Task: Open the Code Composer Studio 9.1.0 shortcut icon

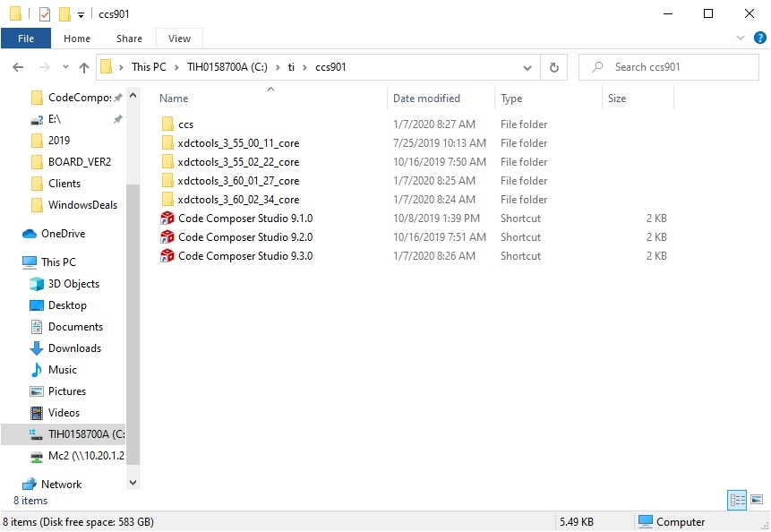Action: click(x=167, y=218)
